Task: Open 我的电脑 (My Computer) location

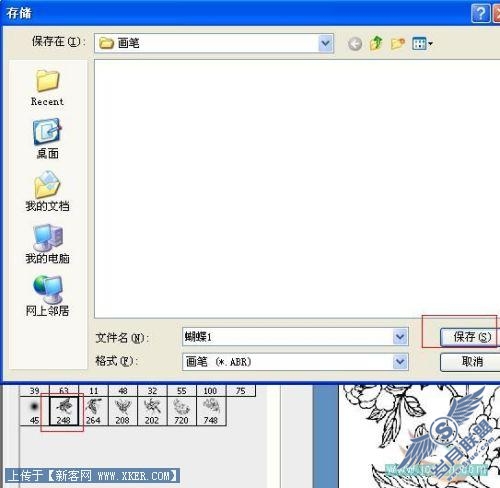Action: (47, 244)
